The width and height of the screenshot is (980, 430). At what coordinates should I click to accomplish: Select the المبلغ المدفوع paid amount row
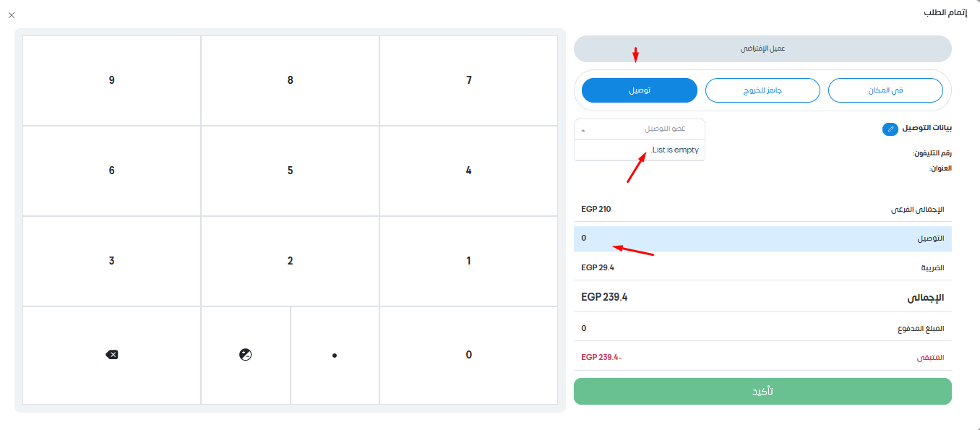coord(762,328)
